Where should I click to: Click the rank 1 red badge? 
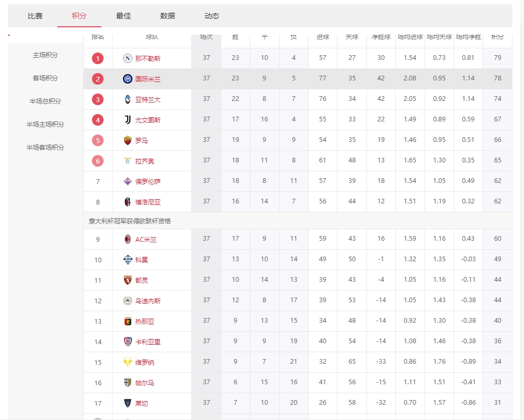click(x=98, y=58)
